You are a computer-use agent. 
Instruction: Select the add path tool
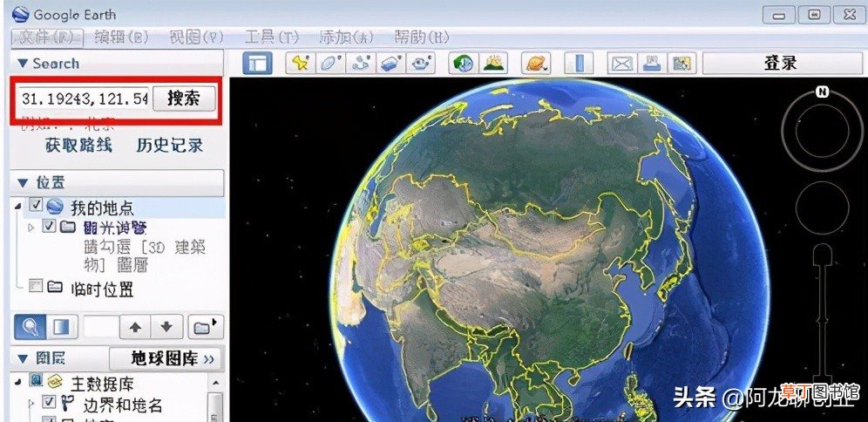tap(362, 64)
